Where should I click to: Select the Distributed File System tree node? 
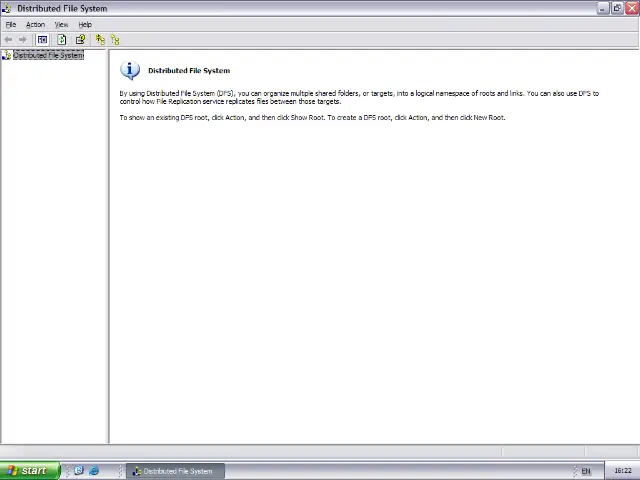[48, 55]
